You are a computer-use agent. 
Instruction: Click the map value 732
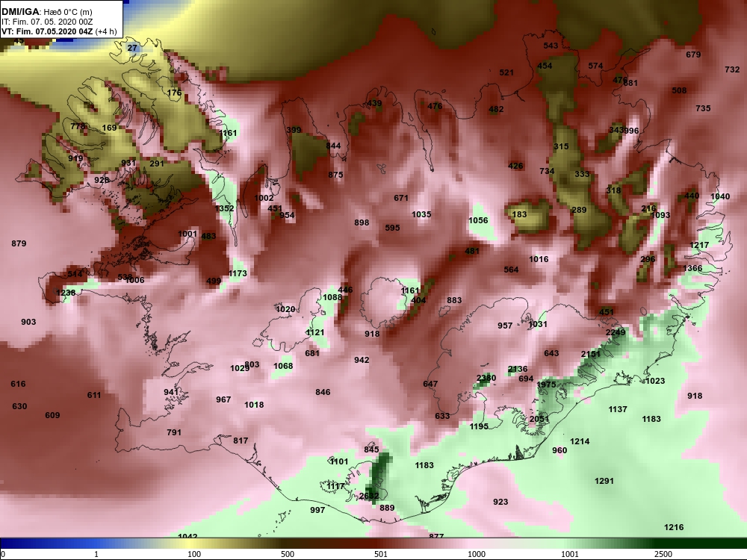click(x=732, y=69)
